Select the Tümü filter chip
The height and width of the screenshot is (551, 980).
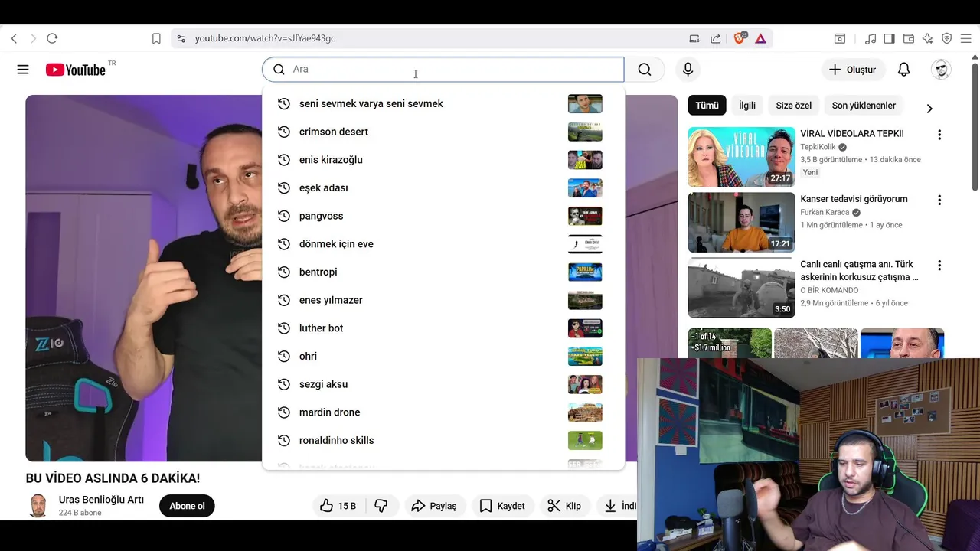pyautogui.click(x=707, y=106)
